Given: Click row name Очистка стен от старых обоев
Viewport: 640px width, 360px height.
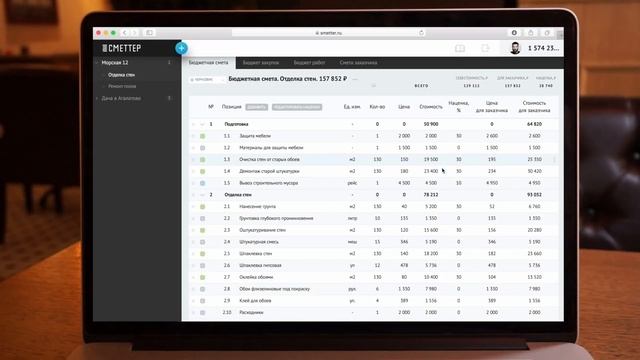Looking at the screenshot, I should point(269,160).
